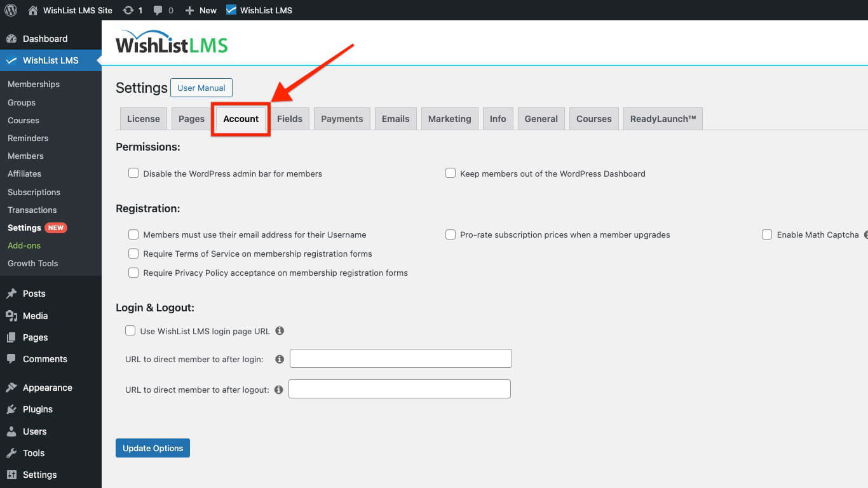Open the User Manual

coord(201,88)
